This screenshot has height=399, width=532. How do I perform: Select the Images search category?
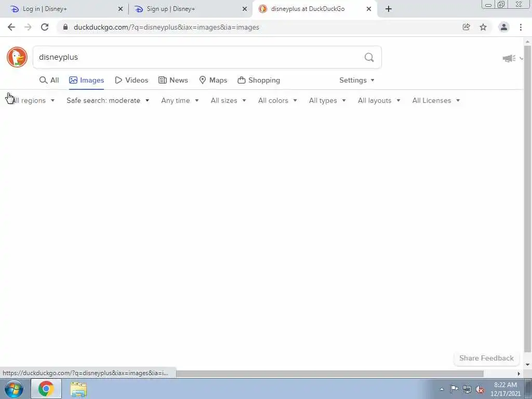87,80
